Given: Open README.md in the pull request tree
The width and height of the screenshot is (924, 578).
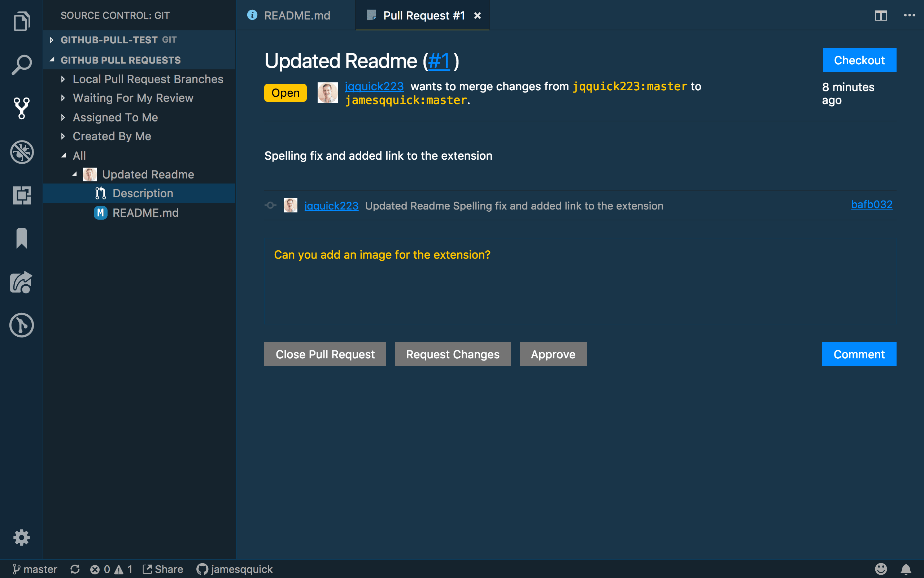Looking at the screenshot, I should tap(139, 212).
